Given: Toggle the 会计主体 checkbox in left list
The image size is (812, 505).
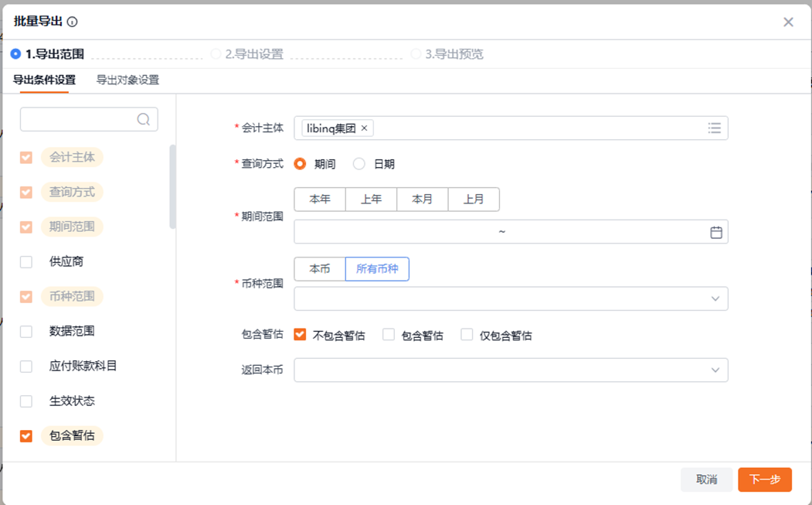Looking at the screenshot, I should click(26, 157).
